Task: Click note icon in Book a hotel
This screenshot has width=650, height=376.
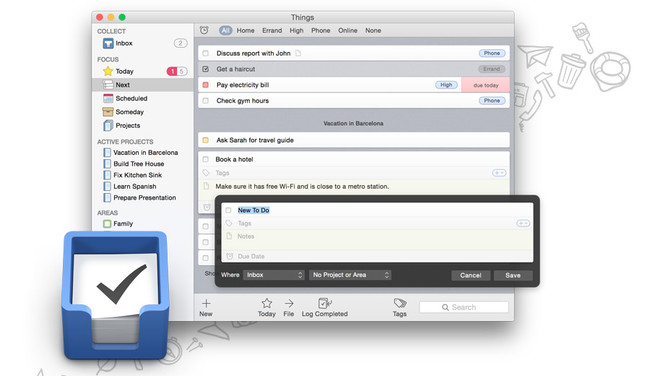Action: tap(206, 186)
